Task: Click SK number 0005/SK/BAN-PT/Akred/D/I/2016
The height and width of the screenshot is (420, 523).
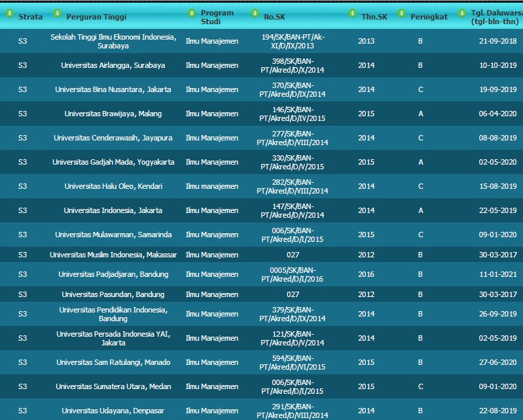Action: click(292, 274)
